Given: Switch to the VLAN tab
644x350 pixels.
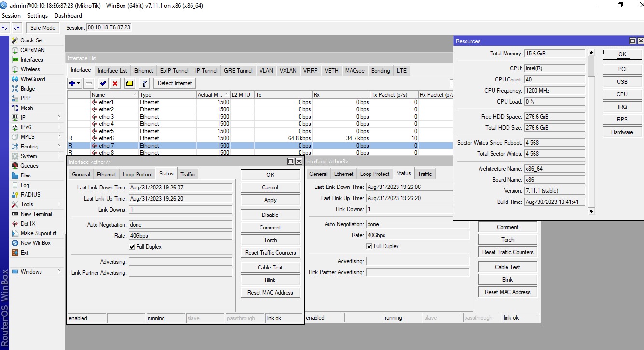Looking at the screenshot, I should coord(266,71).
